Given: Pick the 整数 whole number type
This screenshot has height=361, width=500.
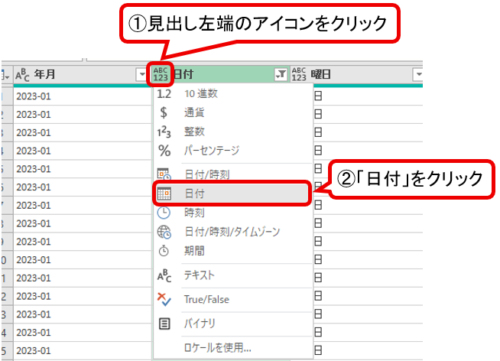Looking at the screenshot, I should (233, 132).
